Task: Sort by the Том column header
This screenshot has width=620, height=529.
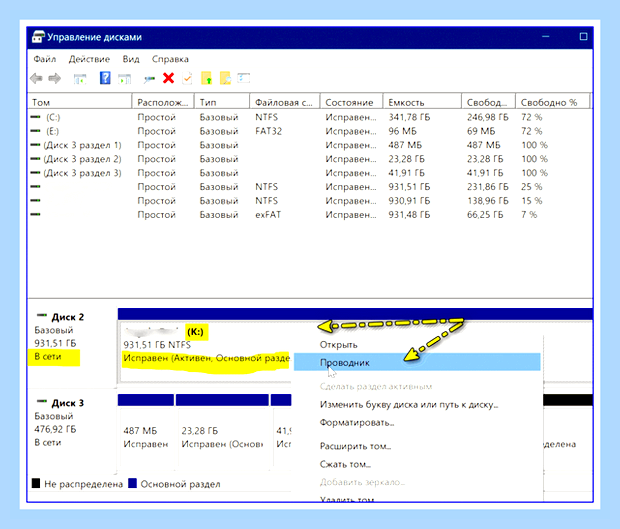Action: (x=80, y=102)
